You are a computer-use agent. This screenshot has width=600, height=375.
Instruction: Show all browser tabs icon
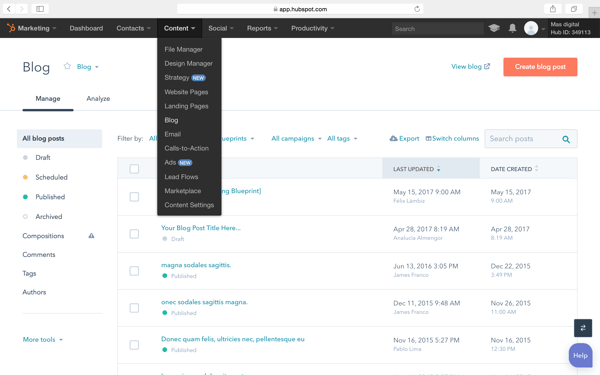click(x=574, y=8)
